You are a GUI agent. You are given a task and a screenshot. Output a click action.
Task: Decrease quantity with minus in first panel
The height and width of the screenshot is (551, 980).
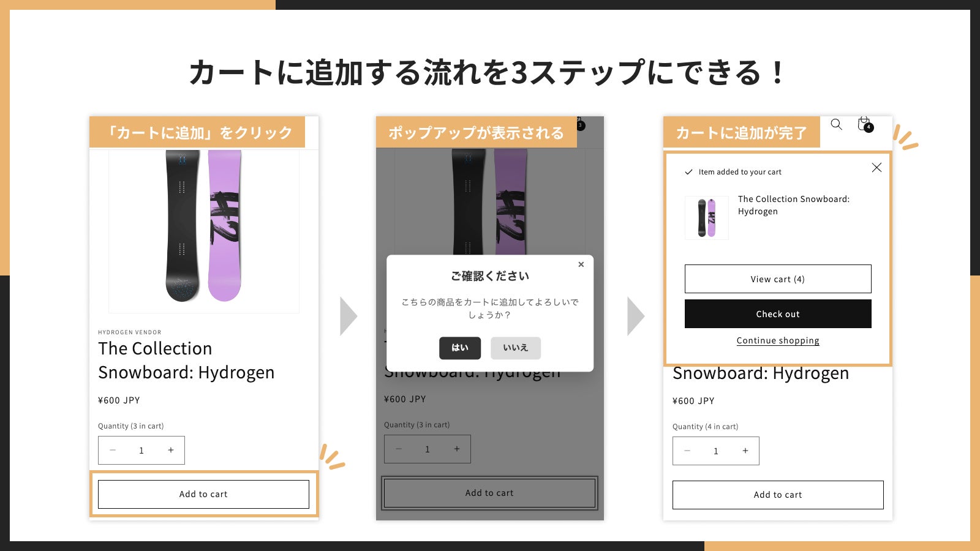coord(113,450)
